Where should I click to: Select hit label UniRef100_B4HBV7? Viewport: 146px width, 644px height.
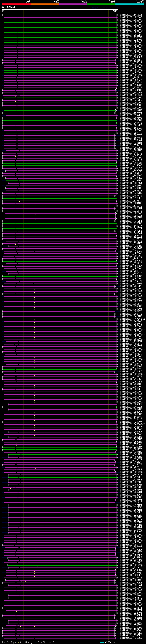[131, 347]
